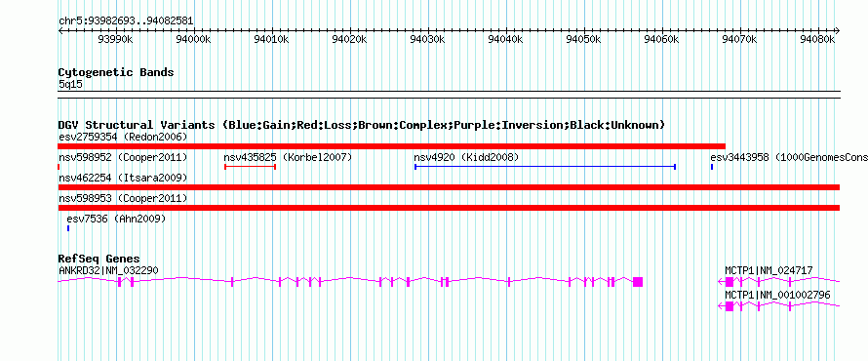The height and width of the screenshot is (361, 868).
Task: Click the MCTP1|NM_024717 gene label
Action: pyautogui.click(x=769, y=271)
